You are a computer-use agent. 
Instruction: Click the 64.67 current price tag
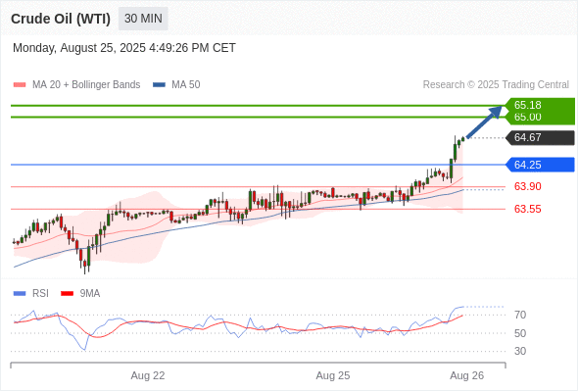click(x=540, y=137)
